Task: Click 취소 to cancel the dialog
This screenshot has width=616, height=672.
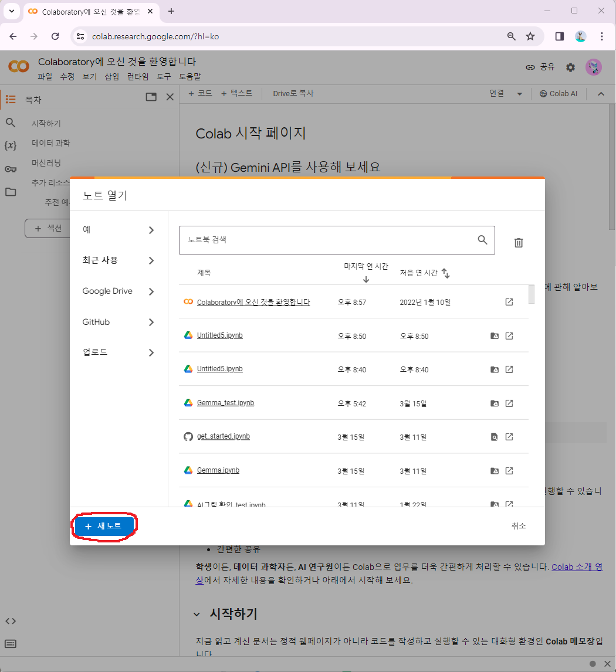Action: pos(518,526)
